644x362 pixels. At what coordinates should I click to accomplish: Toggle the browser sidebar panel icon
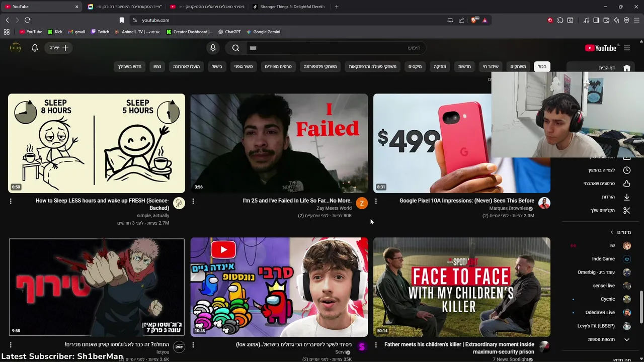(596, 20)
